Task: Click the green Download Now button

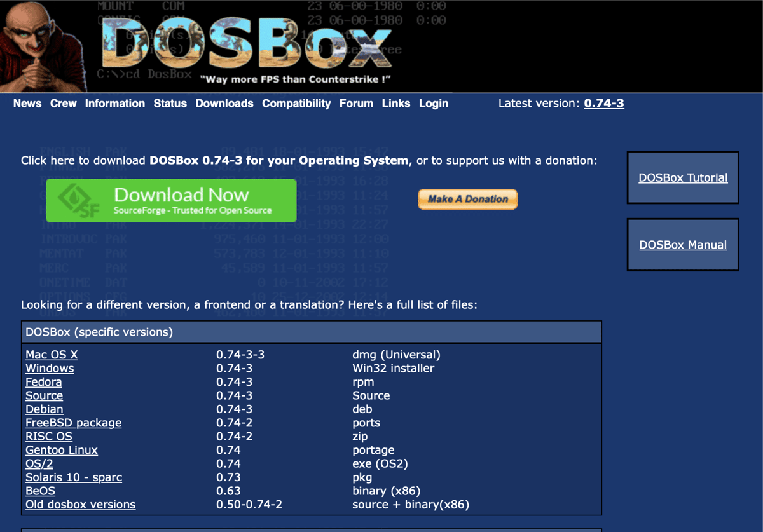Action: 171,201
